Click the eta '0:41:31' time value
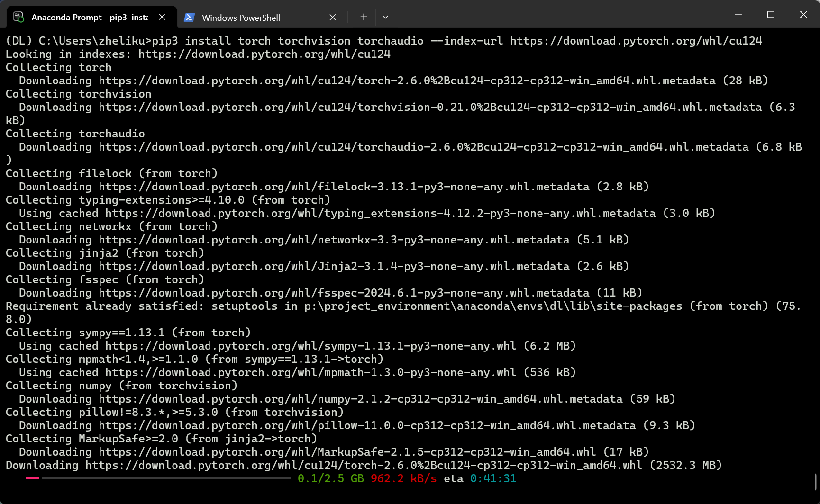The width and height of the screenshot is (820, 504). (x=493, y=478)
